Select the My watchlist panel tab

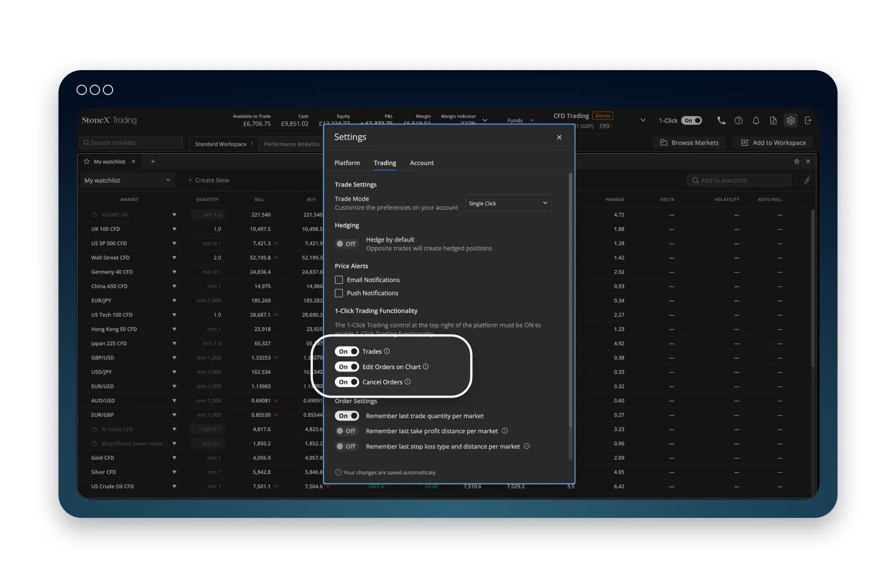(110, 162)
